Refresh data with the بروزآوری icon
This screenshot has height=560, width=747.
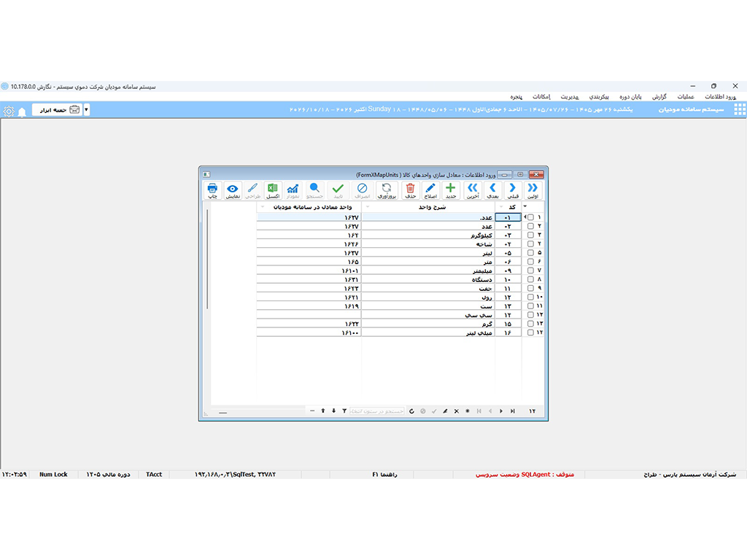tap(387, 190)
